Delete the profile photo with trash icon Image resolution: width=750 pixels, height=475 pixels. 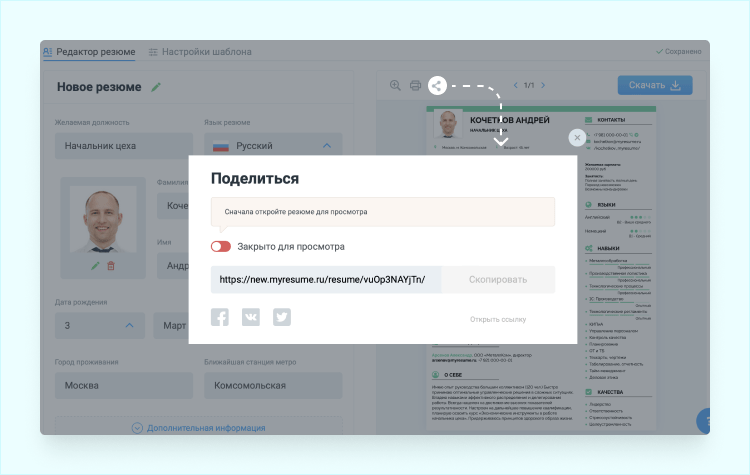point(111,265)
